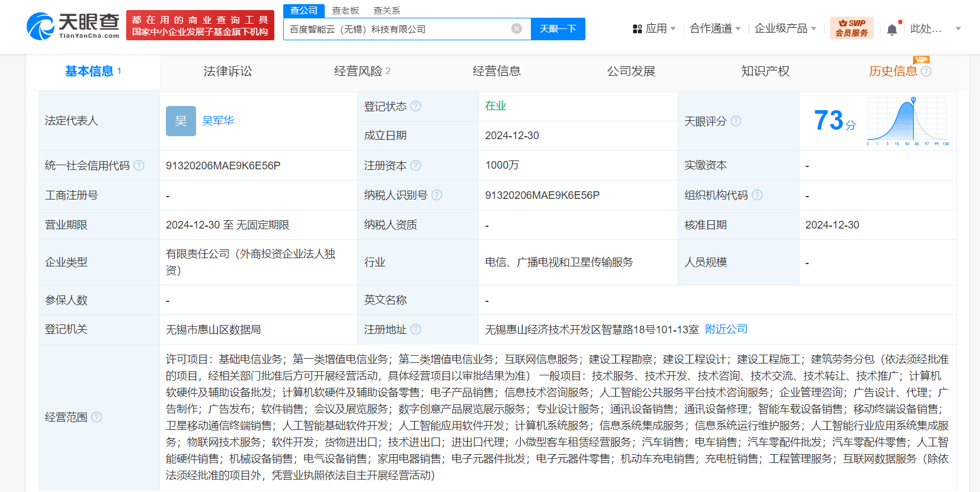The image size is (980, 492).
Task: Click the 纳税人资质 label
Action: coord(390,225)
